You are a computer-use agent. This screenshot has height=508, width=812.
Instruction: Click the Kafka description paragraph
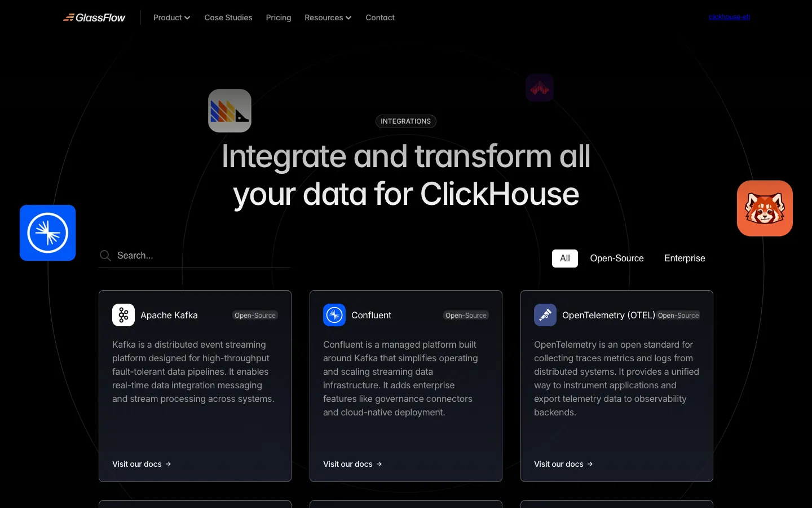193,371
